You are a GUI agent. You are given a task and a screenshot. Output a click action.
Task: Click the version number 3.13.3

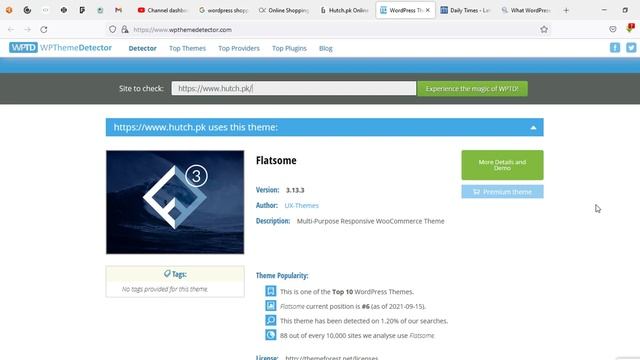tap(295, 190)
